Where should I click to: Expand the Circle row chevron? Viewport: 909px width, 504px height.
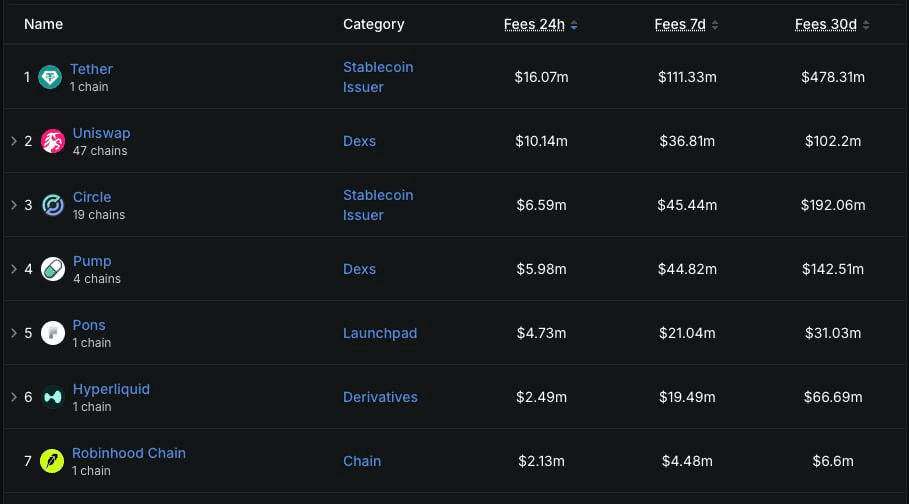click(x=14, y=205)
